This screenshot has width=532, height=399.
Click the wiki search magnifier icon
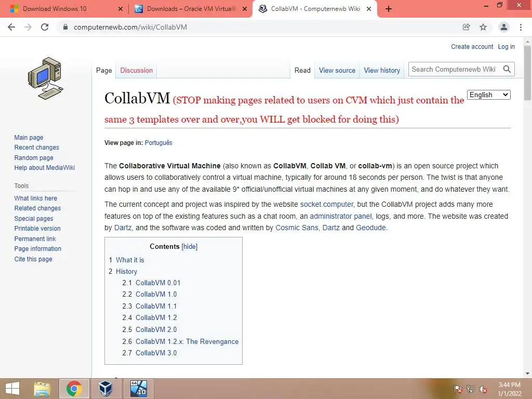(507, 69)
